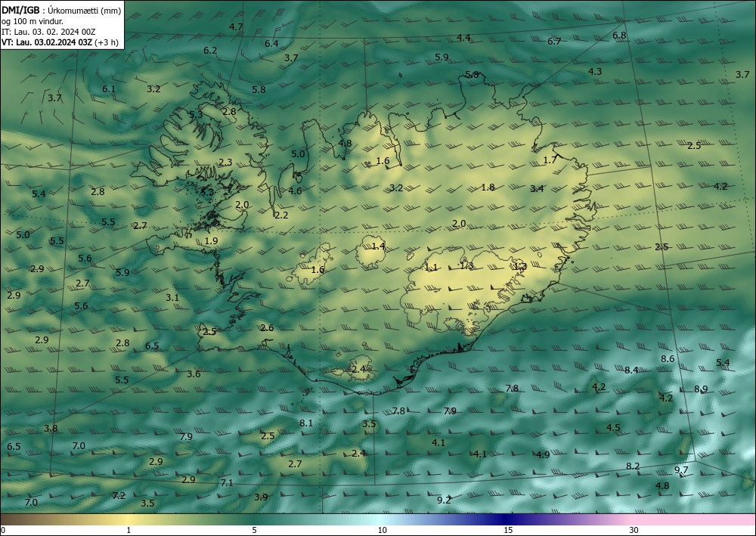Click the map value 7.1
The height and width of the screenshot is (536, 756).
[x=227, y=482]
